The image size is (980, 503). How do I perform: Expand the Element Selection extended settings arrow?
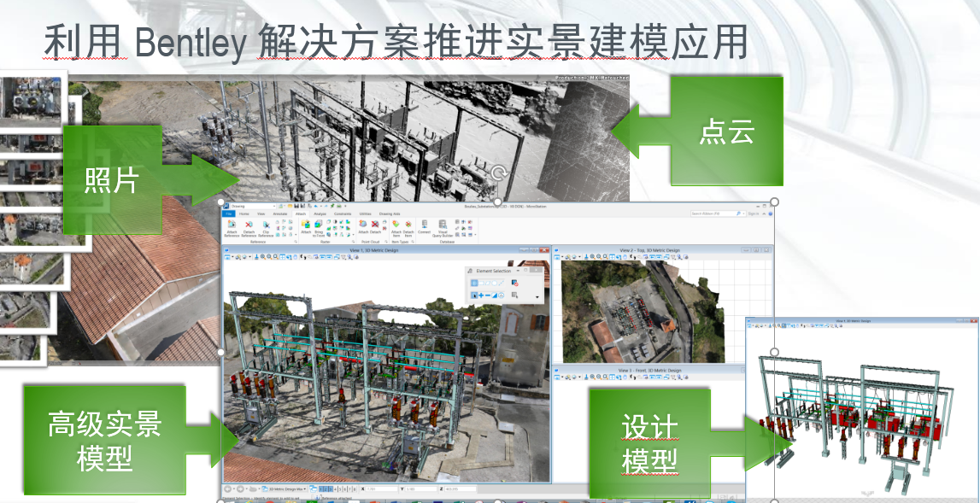click(537, 297)
